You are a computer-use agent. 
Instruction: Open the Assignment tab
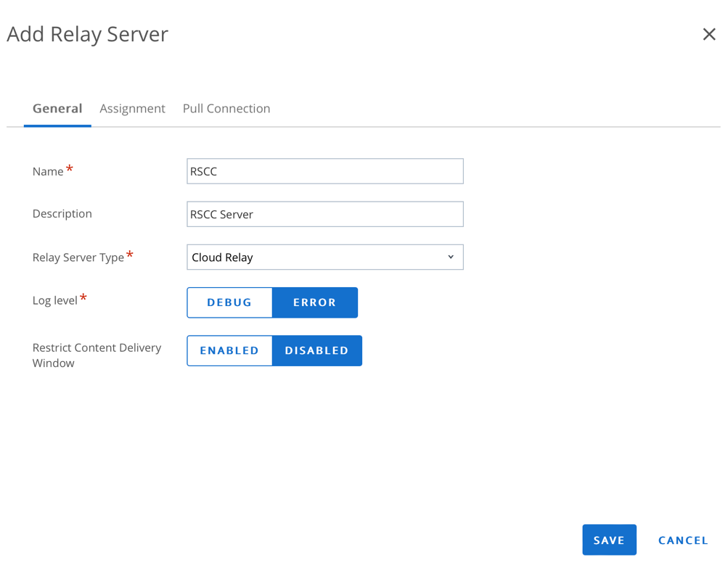(x=132, y=109)
